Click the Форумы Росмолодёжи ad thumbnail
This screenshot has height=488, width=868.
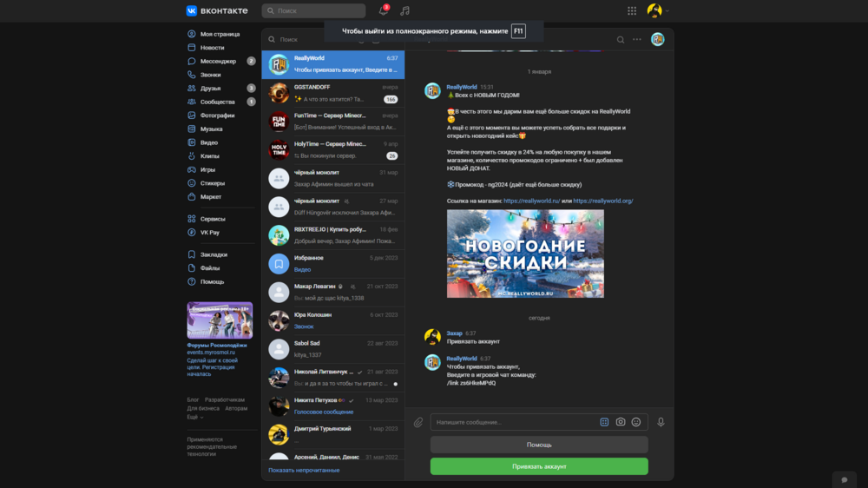(x=220, y=320)
